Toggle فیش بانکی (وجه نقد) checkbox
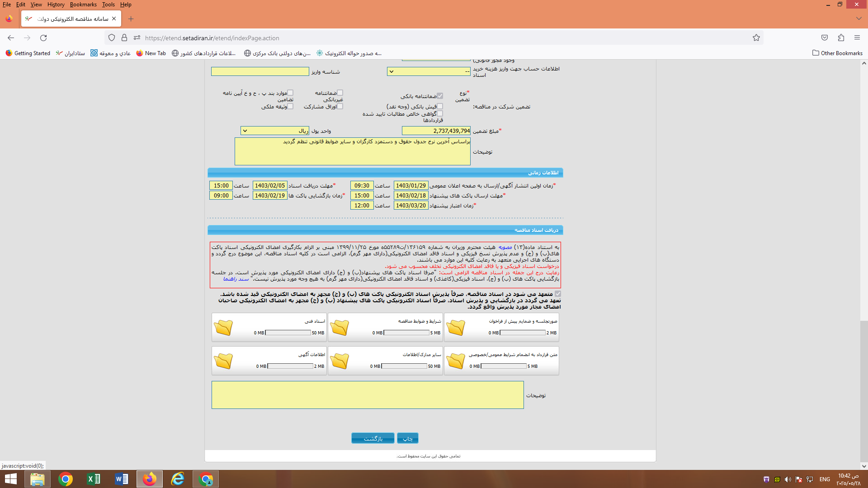 tap(440, 106)
